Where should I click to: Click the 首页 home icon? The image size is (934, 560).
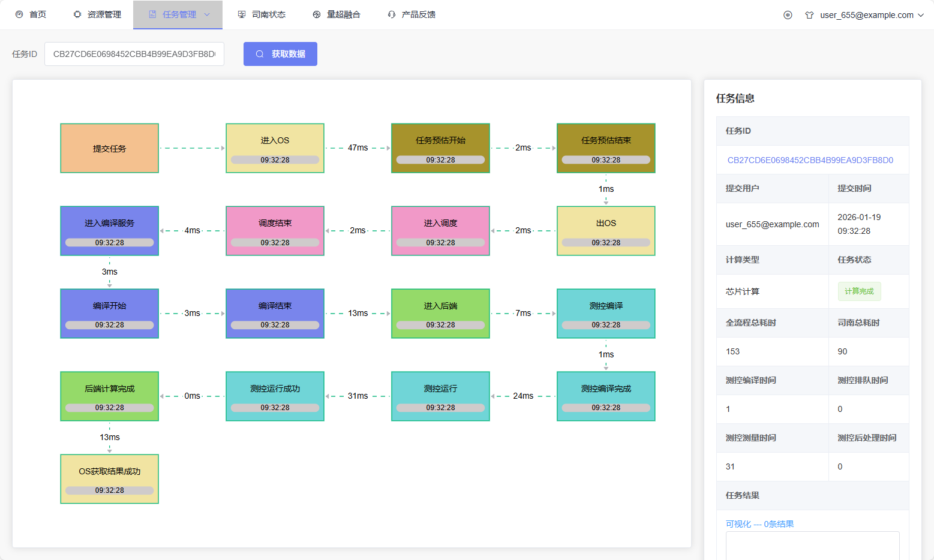coord(19,14)
